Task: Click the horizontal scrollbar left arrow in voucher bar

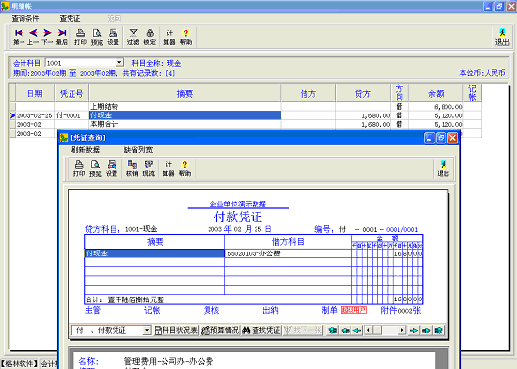Action: click(368, 330)
